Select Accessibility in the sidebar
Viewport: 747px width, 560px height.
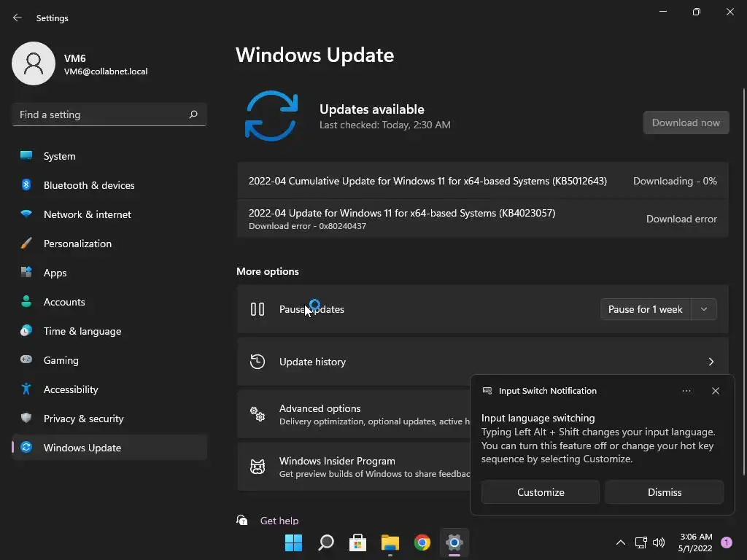coord(109,389)
